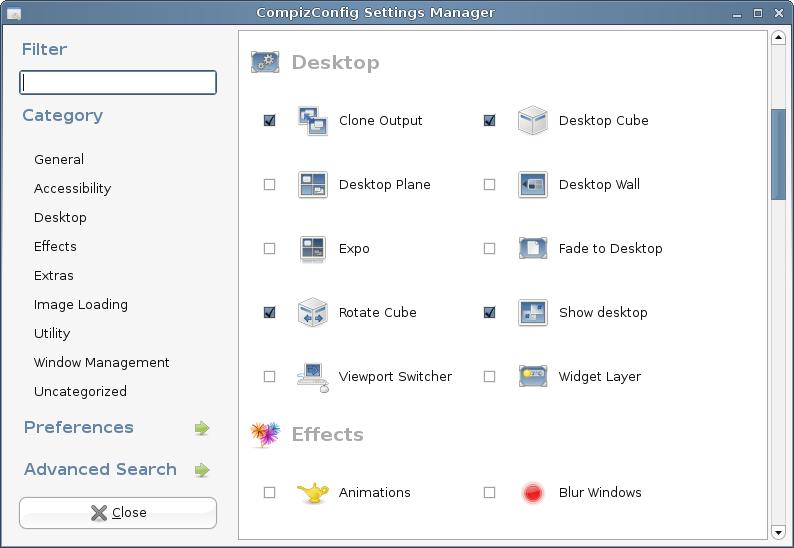Enable the Desktop Plane checkbox
The image size is (794, 548).
(x=269, y=184)
